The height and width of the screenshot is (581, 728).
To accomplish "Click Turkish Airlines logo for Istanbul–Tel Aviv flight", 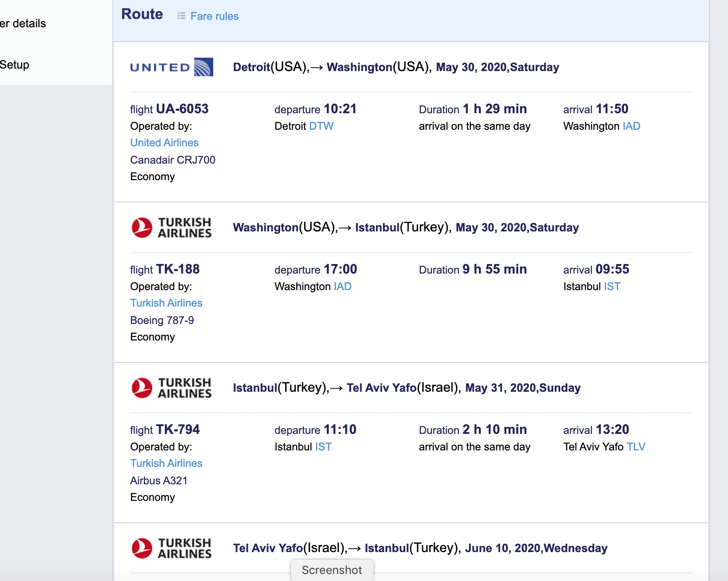I will pyautogui.click(x=171, y=388).
